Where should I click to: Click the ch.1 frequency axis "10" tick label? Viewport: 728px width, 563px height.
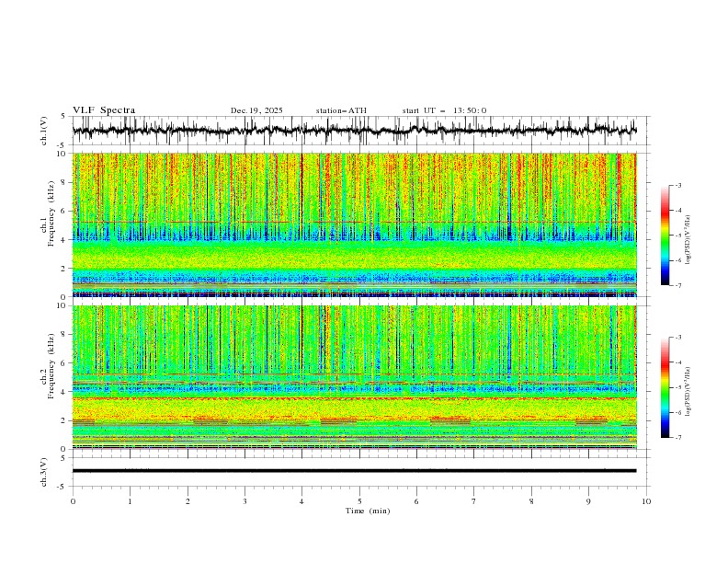(x=63, y=154)
